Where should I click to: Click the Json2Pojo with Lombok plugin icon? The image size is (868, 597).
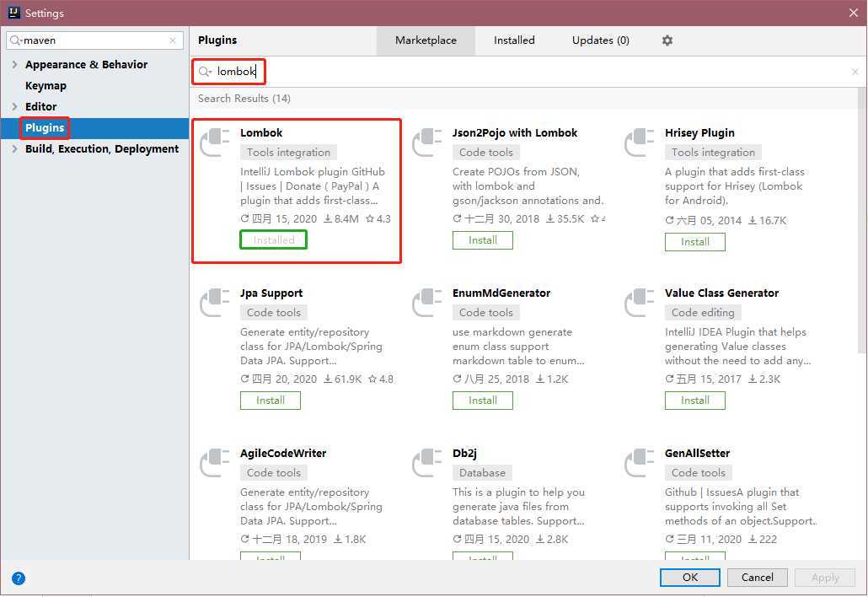(426, 143)
